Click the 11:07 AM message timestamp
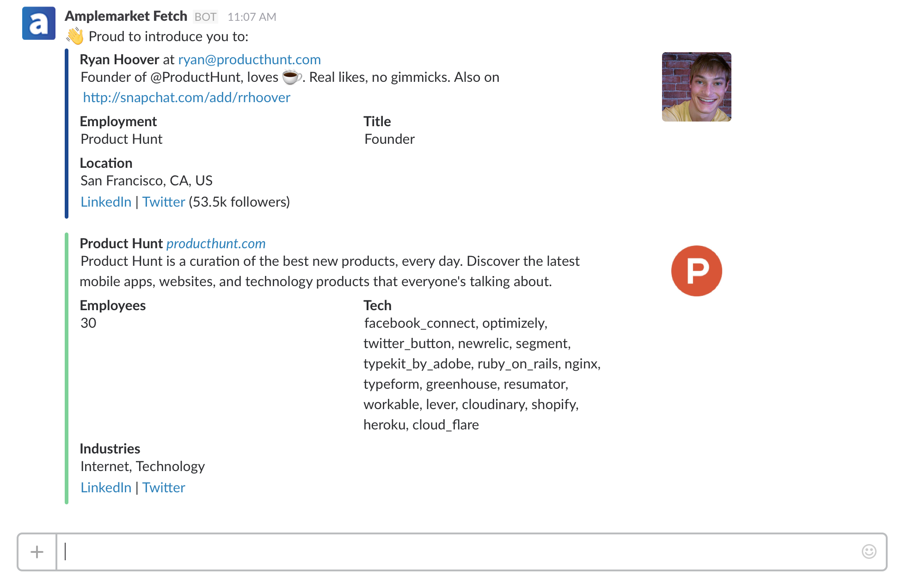The width and height of the screenshot is (908, 588). [252, 17]
